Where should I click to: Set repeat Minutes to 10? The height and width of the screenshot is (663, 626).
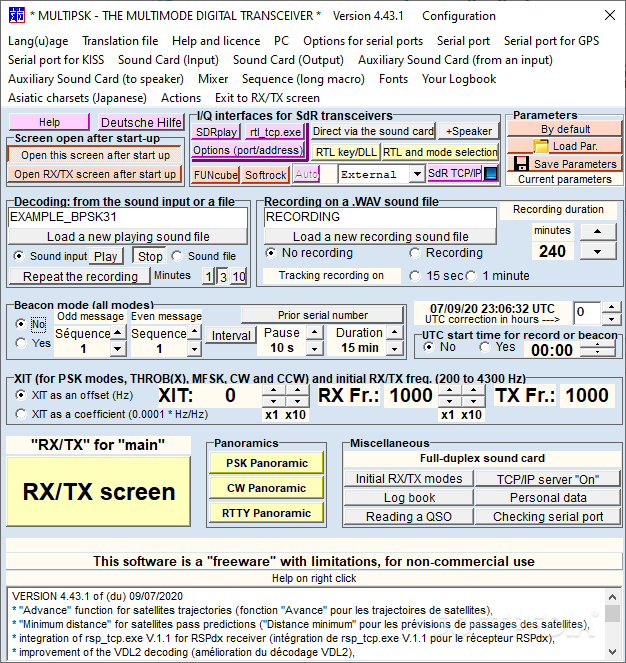(239, 277)
